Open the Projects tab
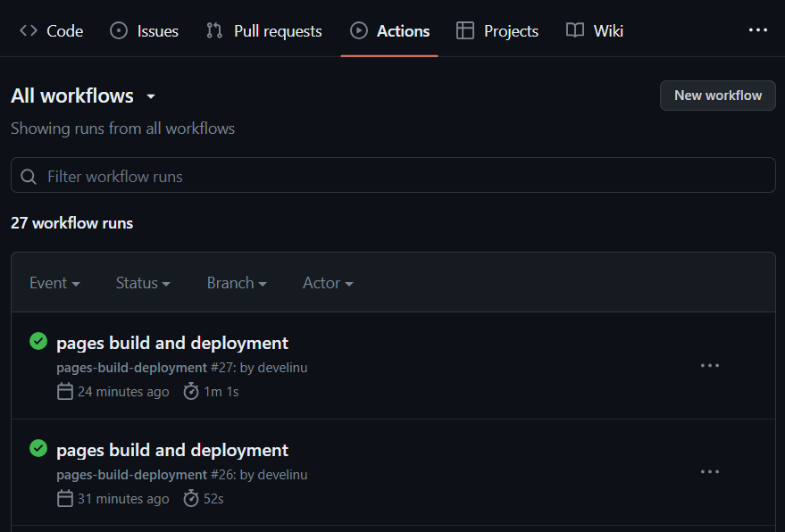The image size is (785, 532). pos(497,31)
